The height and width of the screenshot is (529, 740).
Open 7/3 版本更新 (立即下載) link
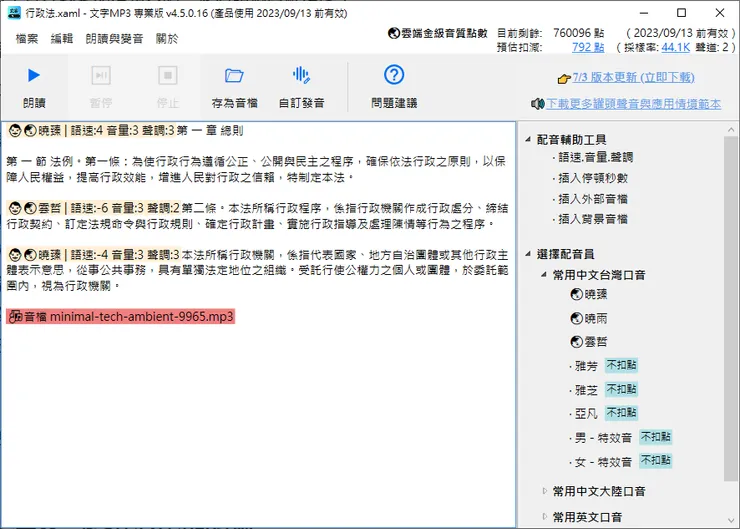(x=633, y=77)
